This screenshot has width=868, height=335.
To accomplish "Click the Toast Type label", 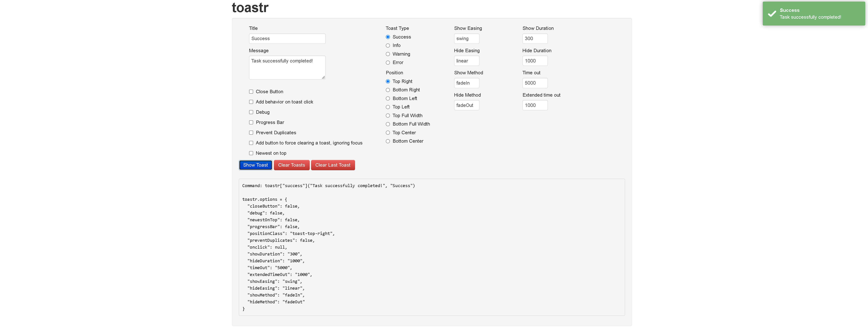I will point(397,28).
